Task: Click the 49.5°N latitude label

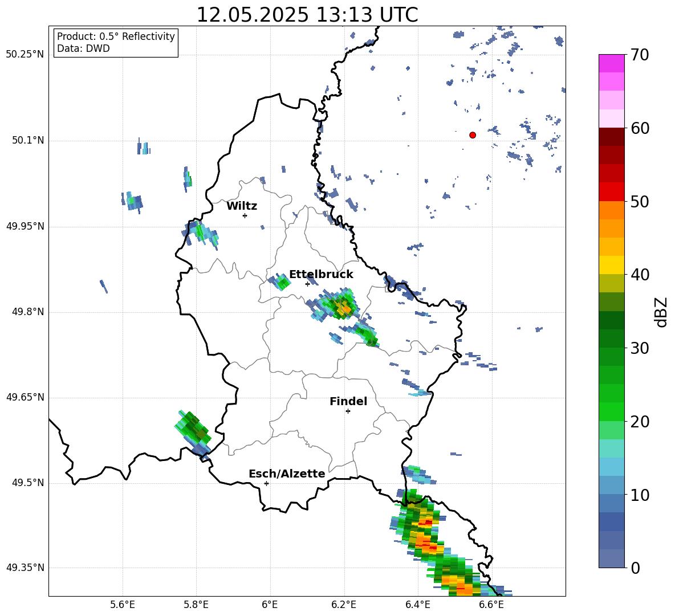Action: pyautogui.click(x=28, y=483)
